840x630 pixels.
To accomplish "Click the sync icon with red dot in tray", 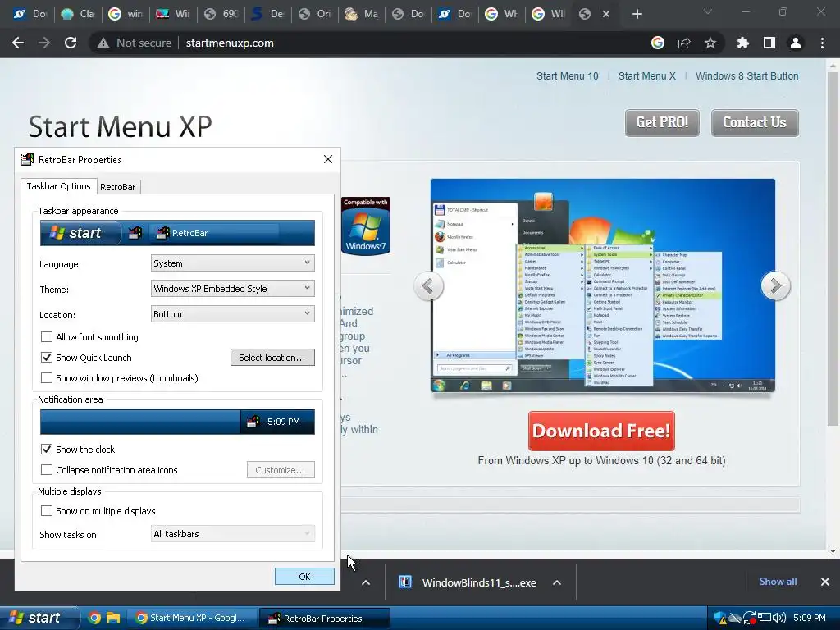I will [x=750, y=619].
